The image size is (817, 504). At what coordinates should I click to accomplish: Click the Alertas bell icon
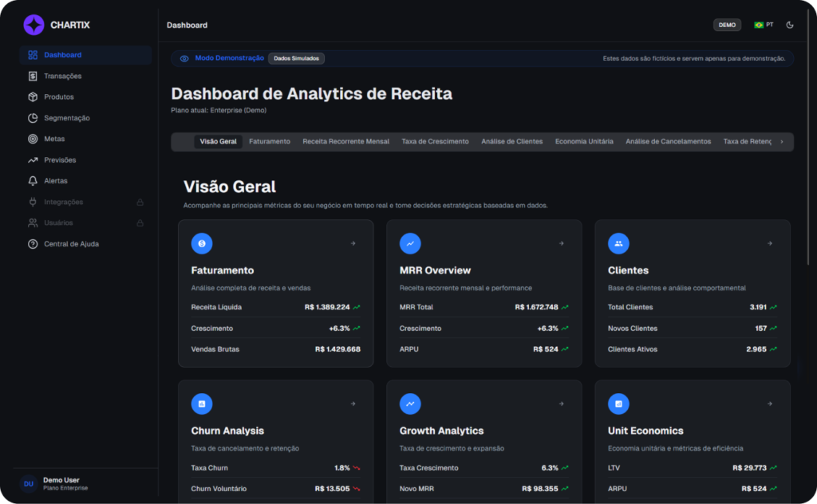[33, 181]
